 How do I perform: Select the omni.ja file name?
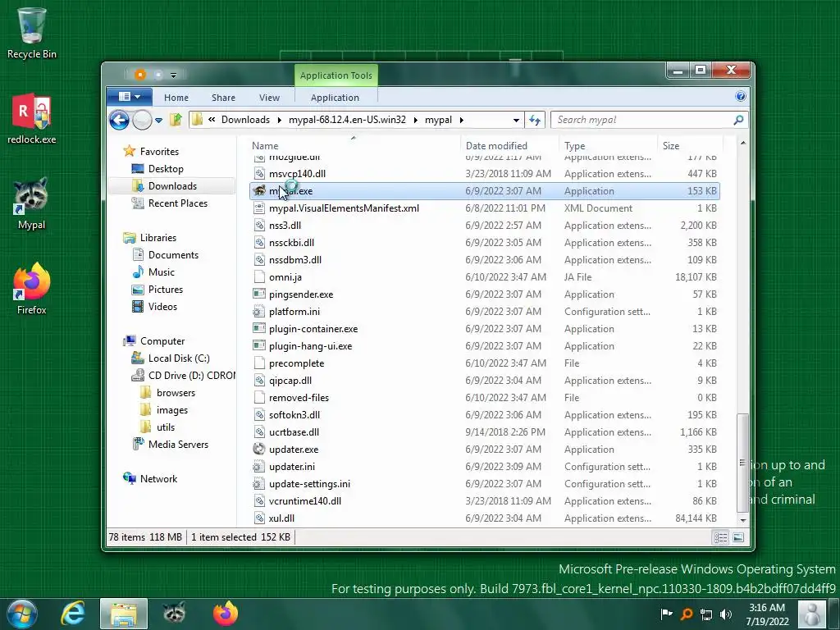(285, 277)
